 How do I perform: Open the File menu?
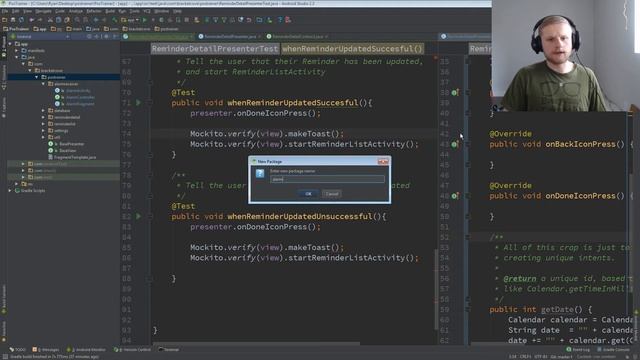(x=5, y=11)
